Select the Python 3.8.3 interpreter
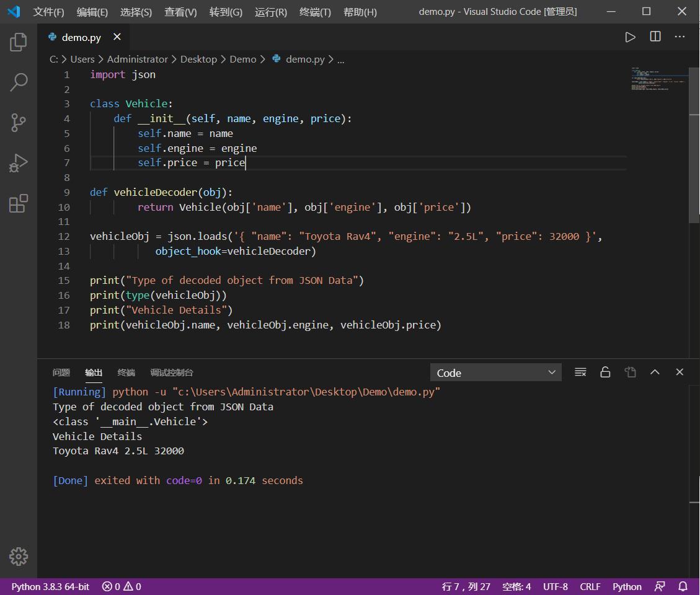Image resolution: width=700 pixels, height=595 pixels. pos(50,586)
